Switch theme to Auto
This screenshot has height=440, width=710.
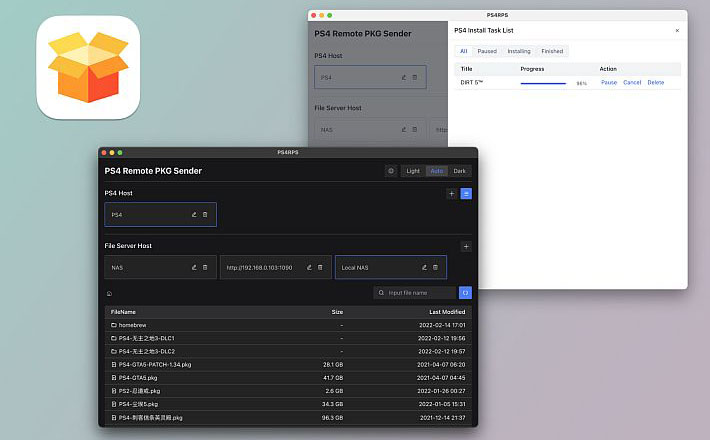(x=437, y=171)
